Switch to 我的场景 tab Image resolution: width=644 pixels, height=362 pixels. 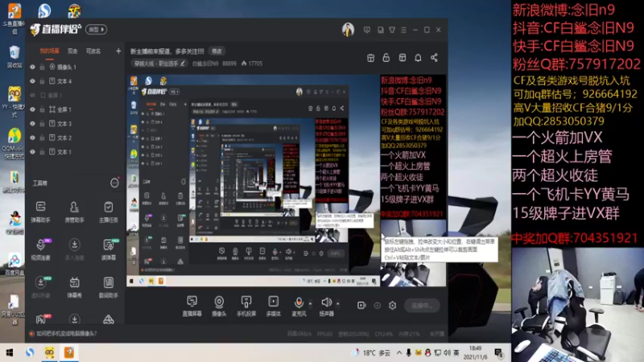tap(49, 51)
